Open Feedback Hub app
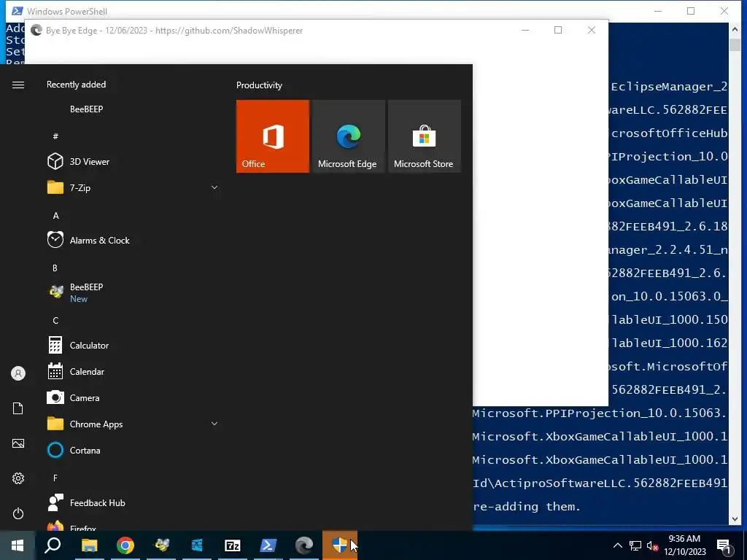 (x=133, y=502)
